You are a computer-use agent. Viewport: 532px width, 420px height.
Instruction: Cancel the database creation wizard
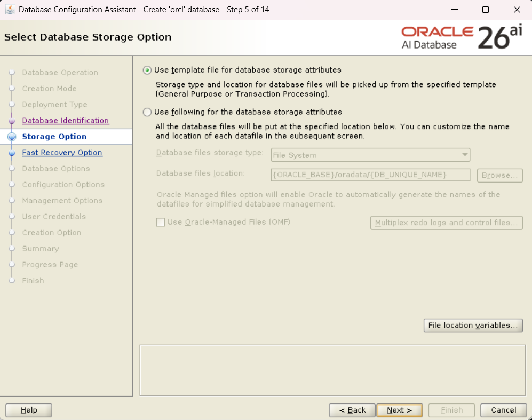tap(503, 410)
